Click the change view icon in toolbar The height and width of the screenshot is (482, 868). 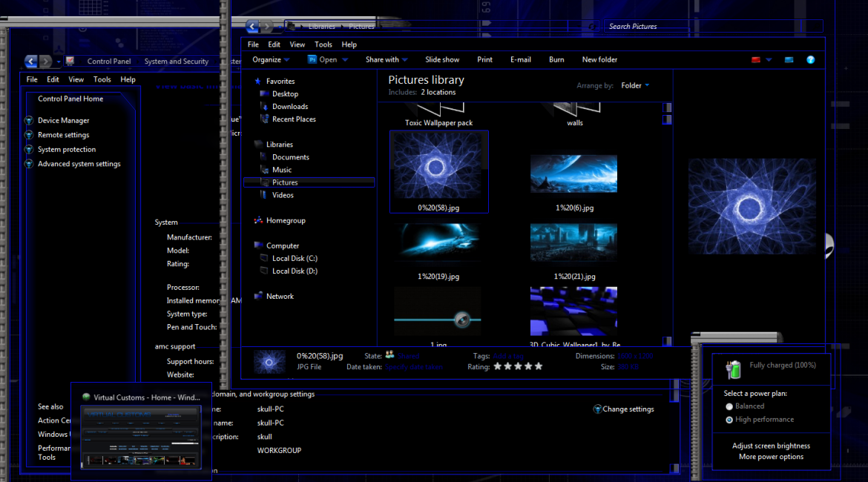pyautogui.click(x=757, y=60)
